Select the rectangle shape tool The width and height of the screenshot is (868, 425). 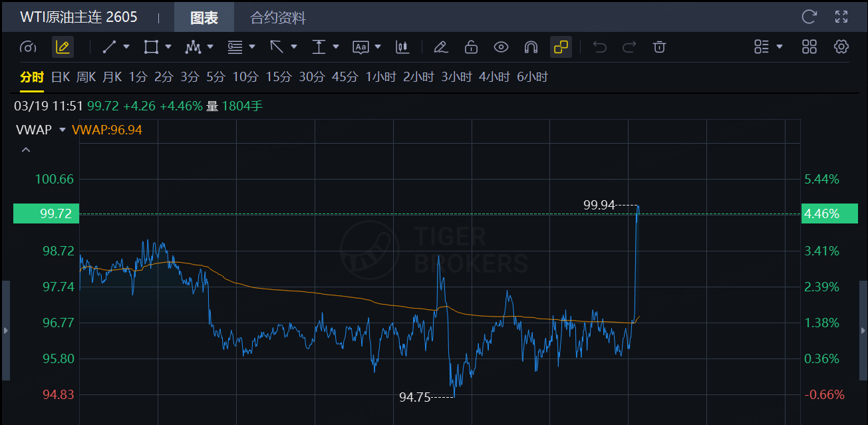tap(151, 47)
